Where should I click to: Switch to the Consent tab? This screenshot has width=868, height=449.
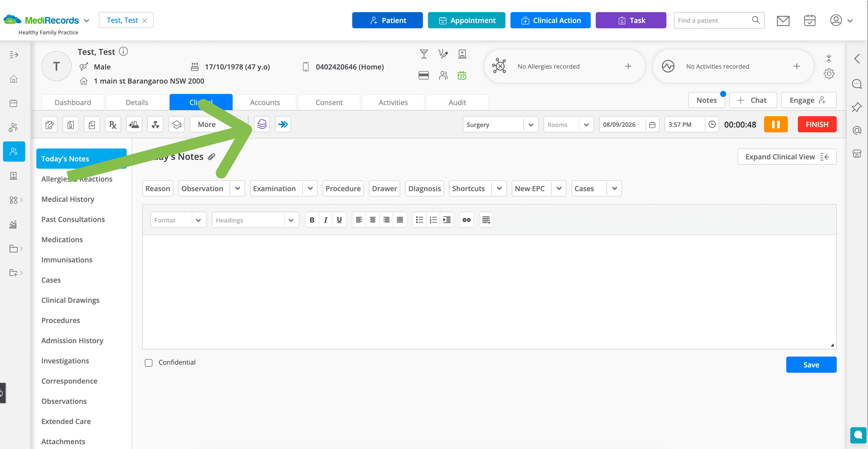pyautogui.click(x=329, y=102)
